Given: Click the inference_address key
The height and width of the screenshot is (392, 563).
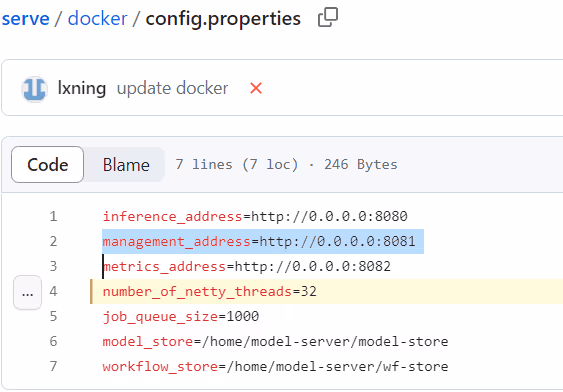Looking at the screenshot, I should [173, 216].
